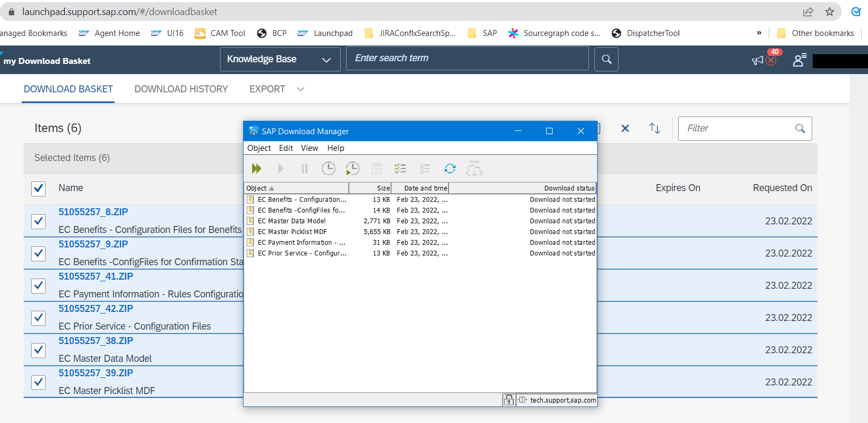The image size is (868, 423).
Task: Open the Sourcegraph code search bookmark
Action: click(555, 33)
